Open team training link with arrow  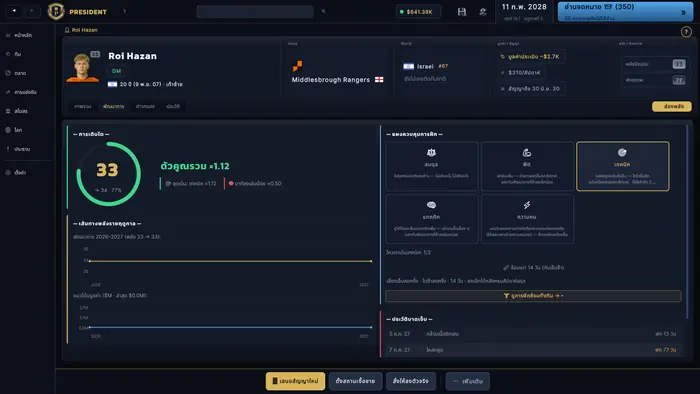click(x=533, y=295)
